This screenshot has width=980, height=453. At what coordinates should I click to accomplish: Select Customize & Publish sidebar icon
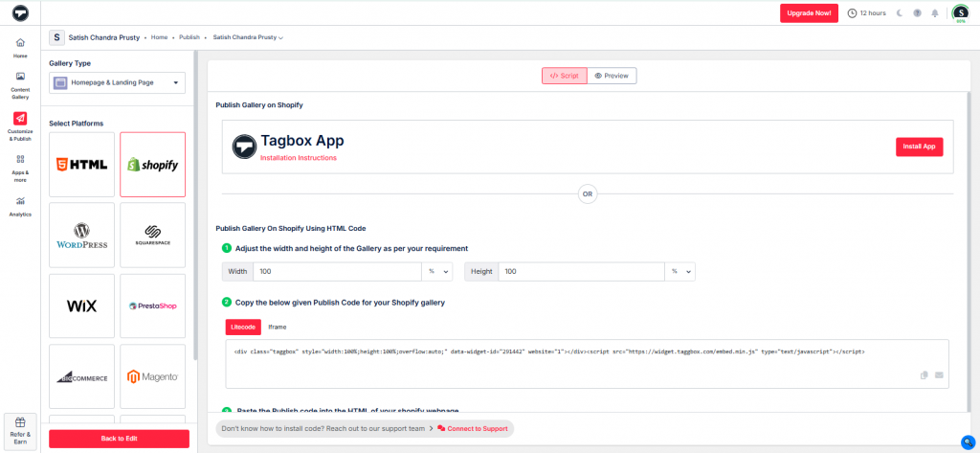21,124
